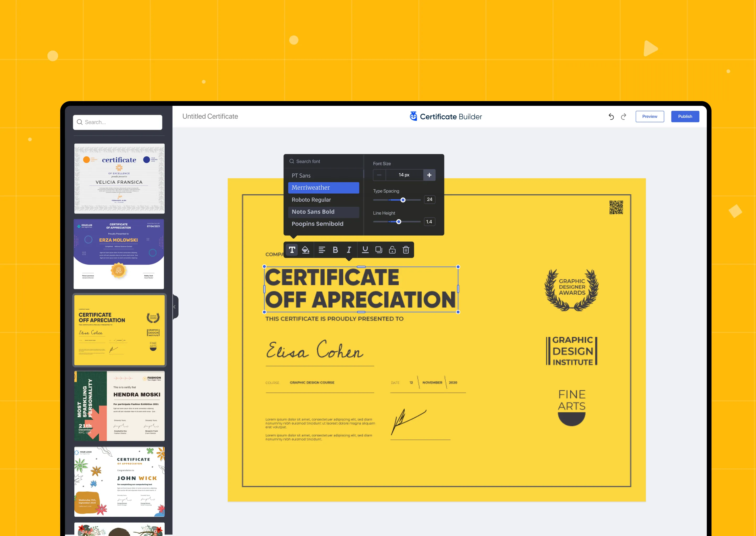Adjust the Line Height slider handle

point(399,222)
